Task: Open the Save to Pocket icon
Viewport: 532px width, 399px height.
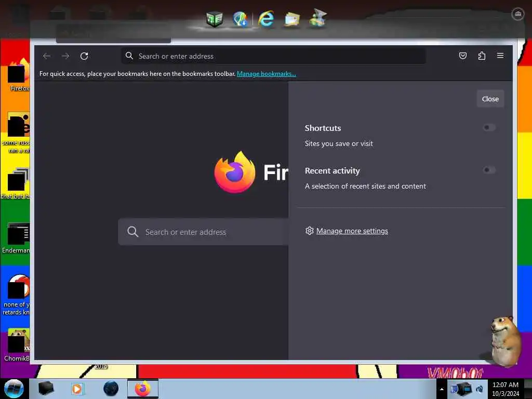Action: click(463, 56)
